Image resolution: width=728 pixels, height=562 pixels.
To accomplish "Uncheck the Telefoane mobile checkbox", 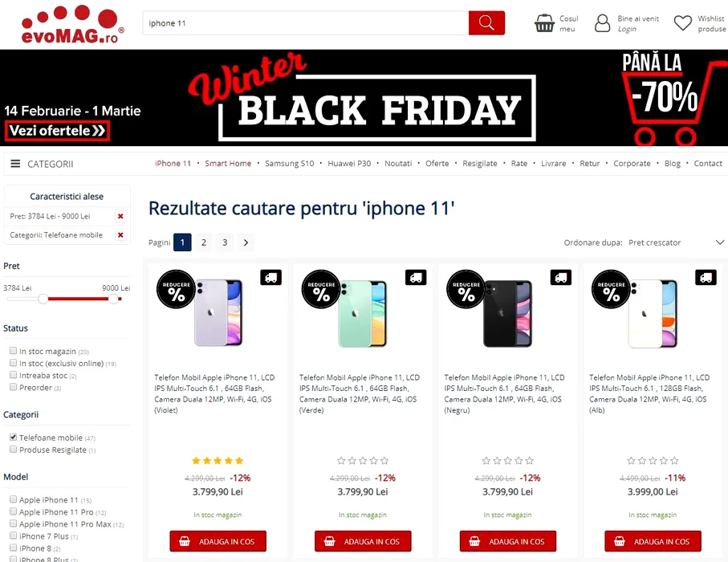I will click(14, 437).
